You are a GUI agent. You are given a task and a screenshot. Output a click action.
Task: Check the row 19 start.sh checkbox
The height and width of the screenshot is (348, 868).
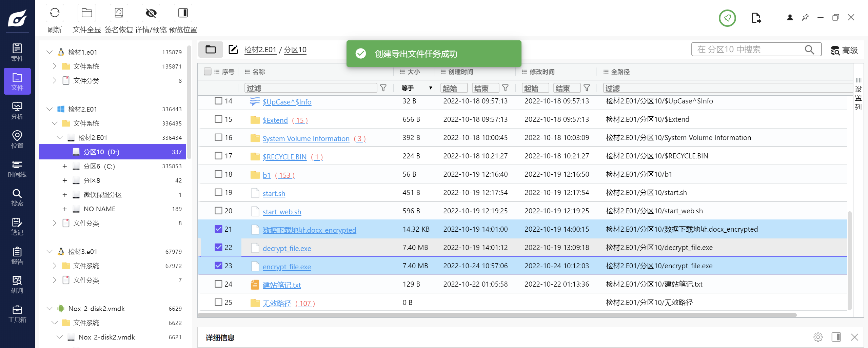pos(218,192)
